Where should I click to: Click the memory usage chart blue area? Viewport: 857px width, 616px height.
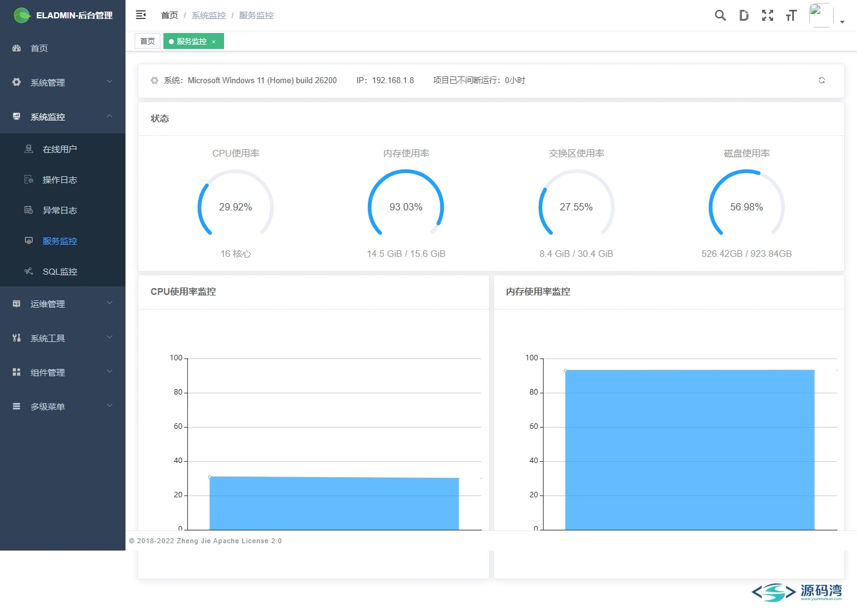click(x=690, y=450)
